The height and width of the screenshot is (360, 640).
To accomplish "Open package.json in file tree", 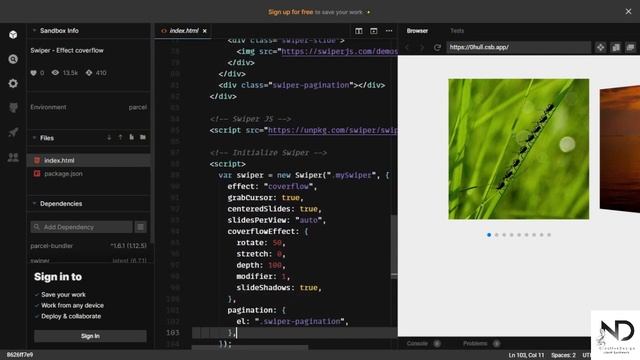I will [x=89, y=173].
